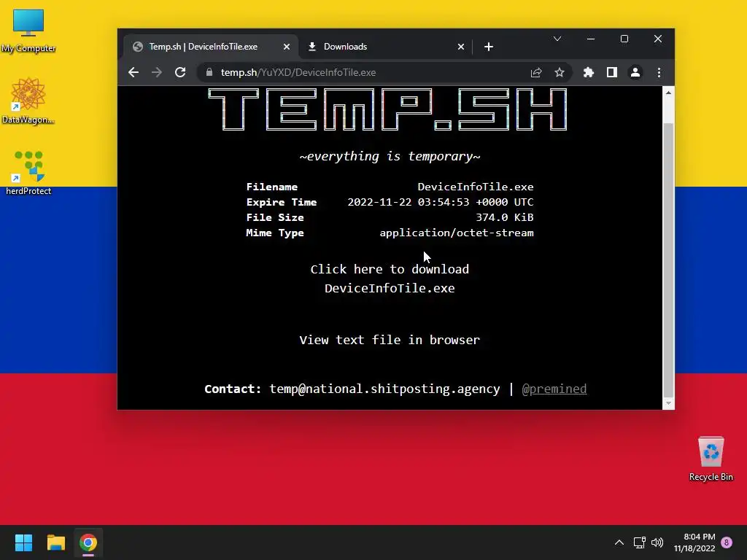Viewport: 747px width, 560px height.
Task: Select the DataWagon desktop shortcut
Action: [x=28, y=101]
